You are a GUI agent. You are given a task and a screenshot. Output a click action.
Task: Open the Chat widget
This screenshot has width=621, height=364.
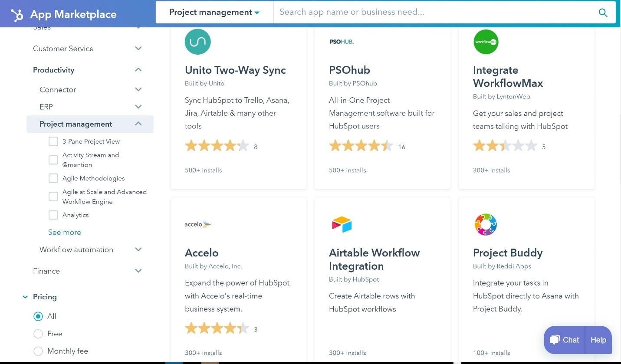[x=564, y=340]
